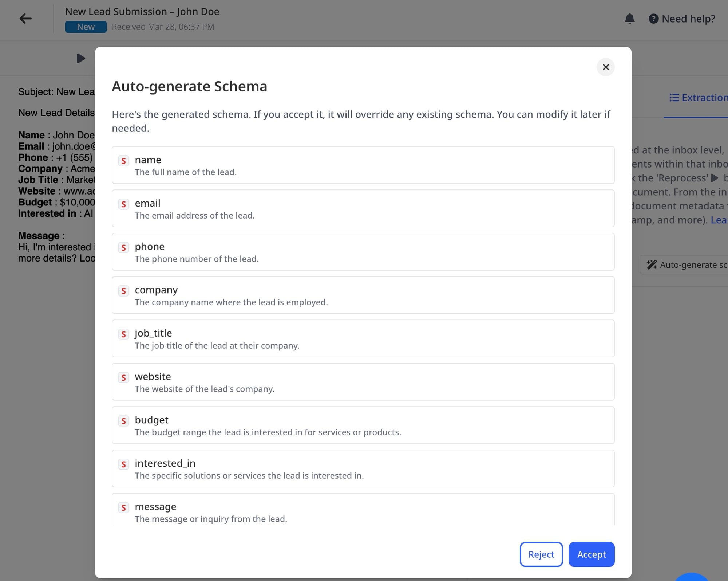Image resolution: width=728 pixels, height=581 pixels.
Task: Click the string type icon for name
Action: click(124, 161)
